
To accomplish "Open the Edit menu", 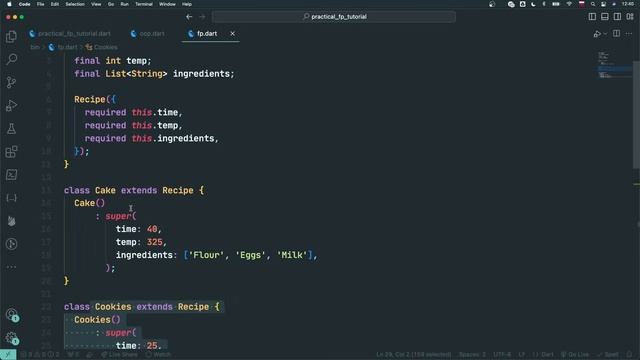I will click(x=55, y=4).
